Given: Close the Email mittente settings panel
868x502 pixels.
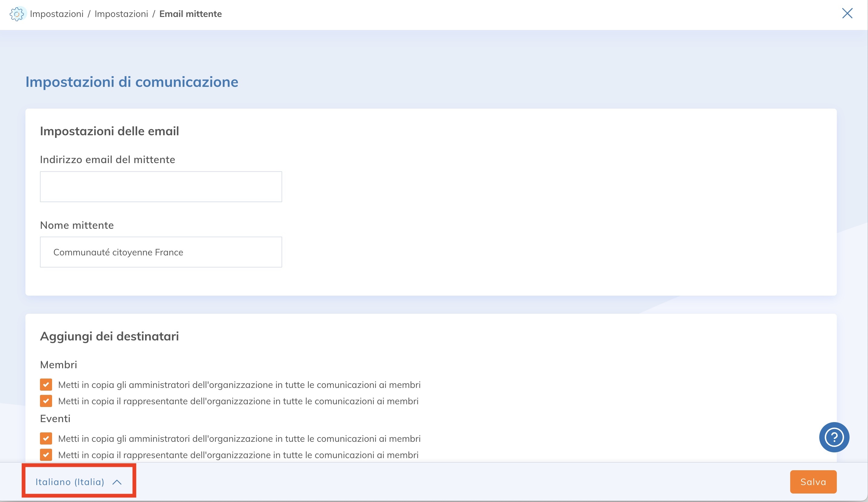Looking at the screenshot, I should 847,13.
